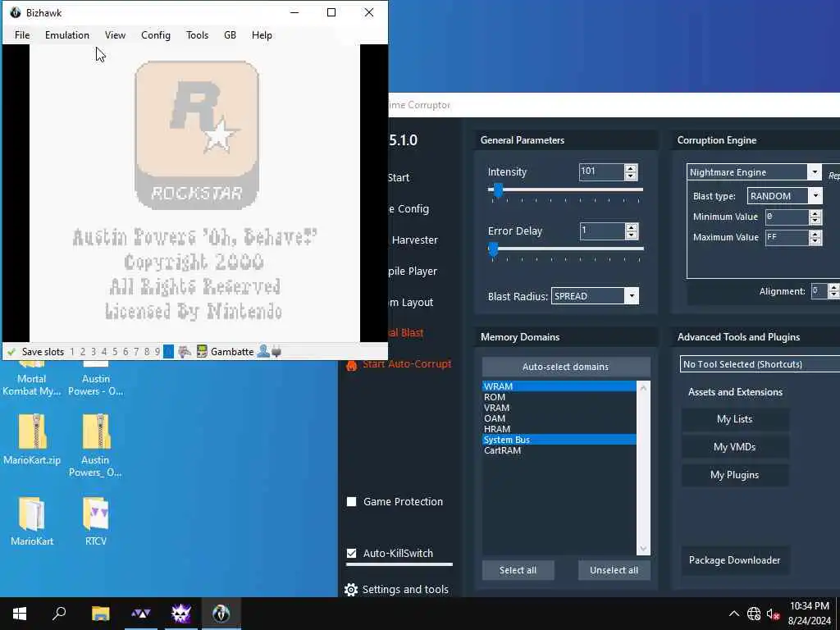Disable the Auto-KillSwitch checkbox

351,554
